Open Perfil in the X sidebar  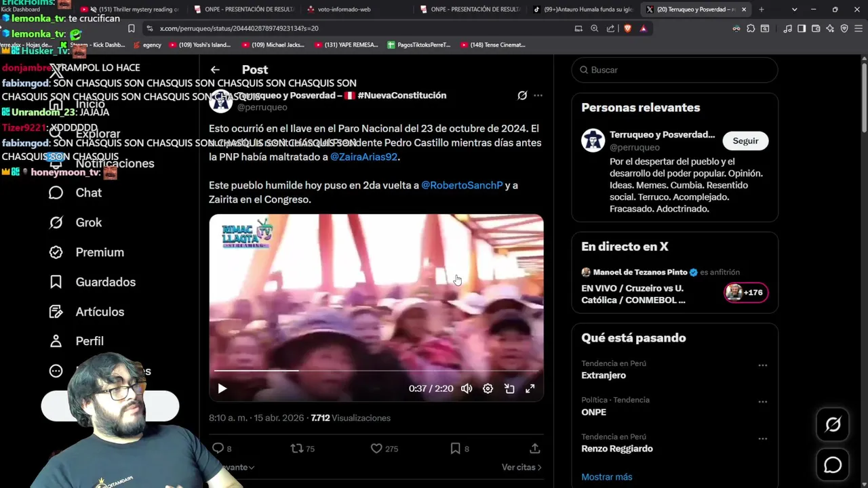(77, 341)
